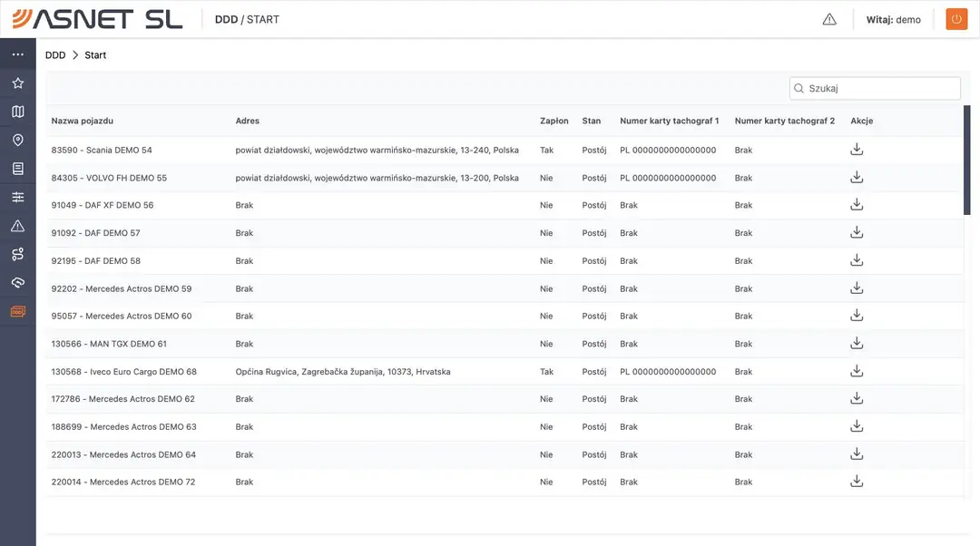Sort by Zapłon column header
The height and width of the screenshot is (546, 980).
point(554,121)
